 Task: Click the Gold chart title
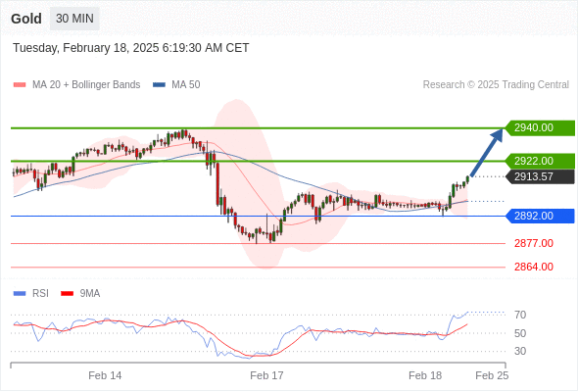tap(26, 19)
